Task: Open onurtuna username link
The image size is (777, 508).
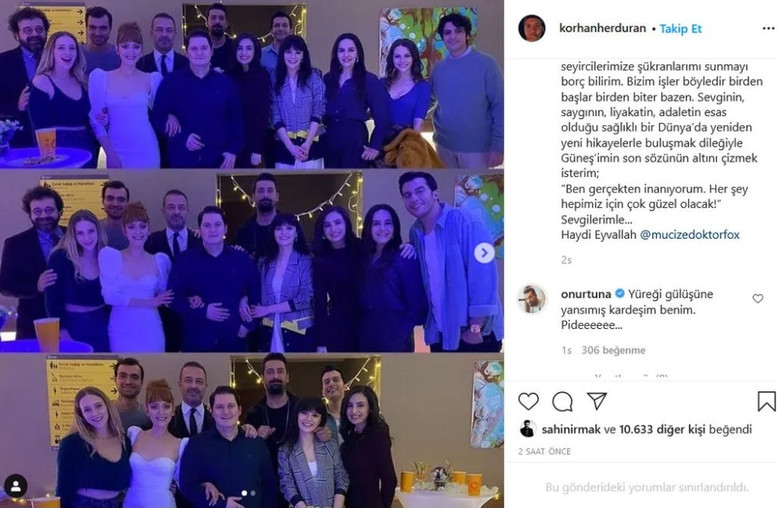Action: tap(586, 294)
